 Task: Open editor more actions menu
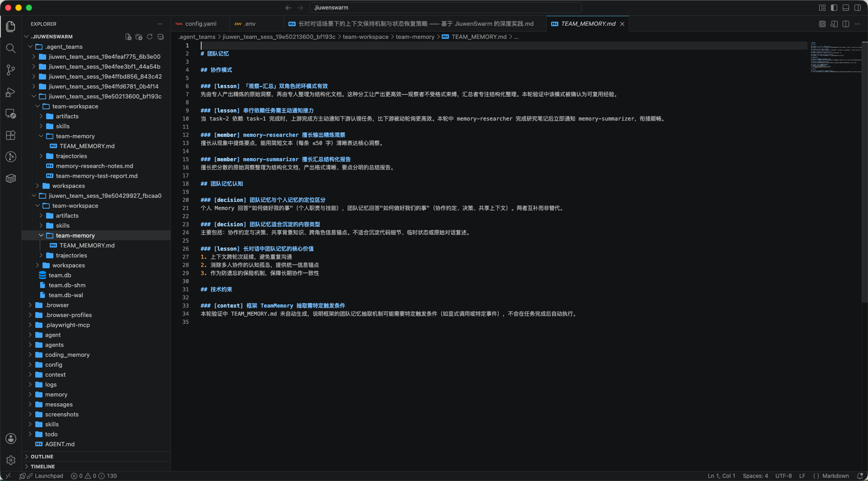pyautogui.click(x=858, y=24)
